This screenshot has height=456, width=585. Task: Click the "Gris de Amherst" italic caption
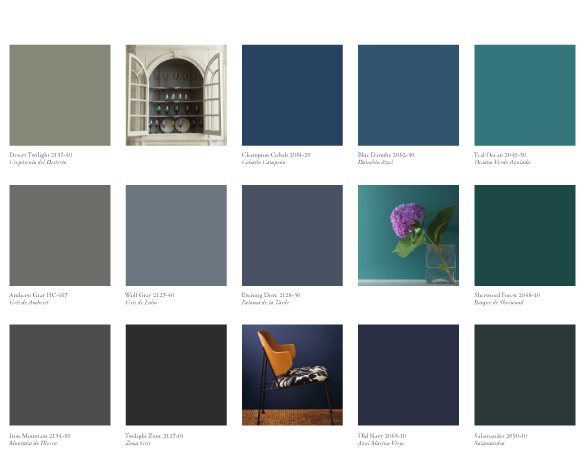(29, 302)
